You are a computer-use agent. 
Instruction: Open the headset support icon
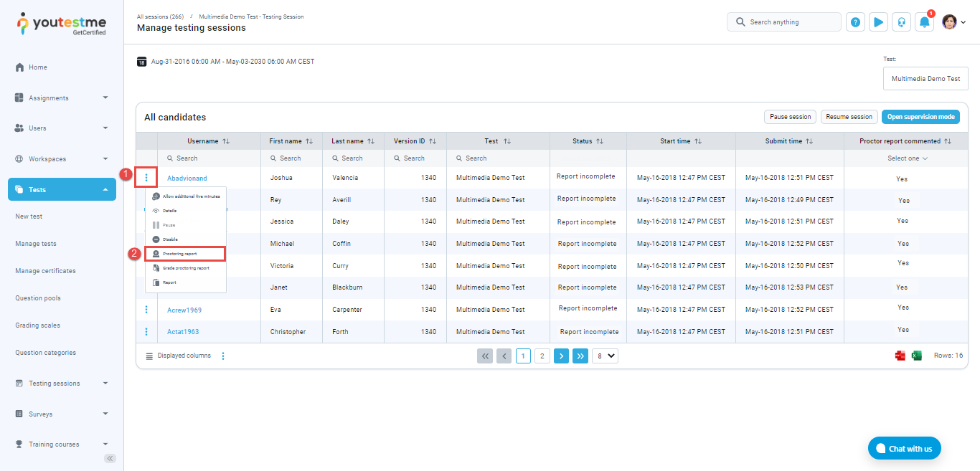point(901,22)
